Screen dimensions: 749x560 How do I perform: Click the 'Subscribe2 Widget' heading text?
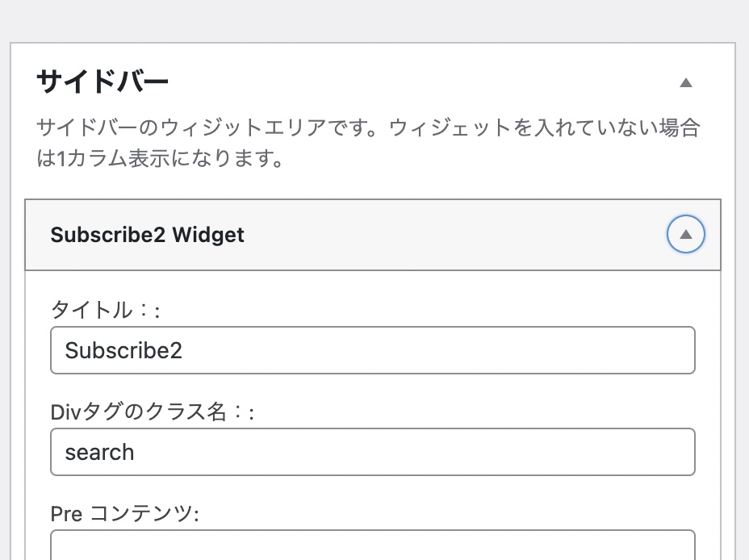pos(147,235)
